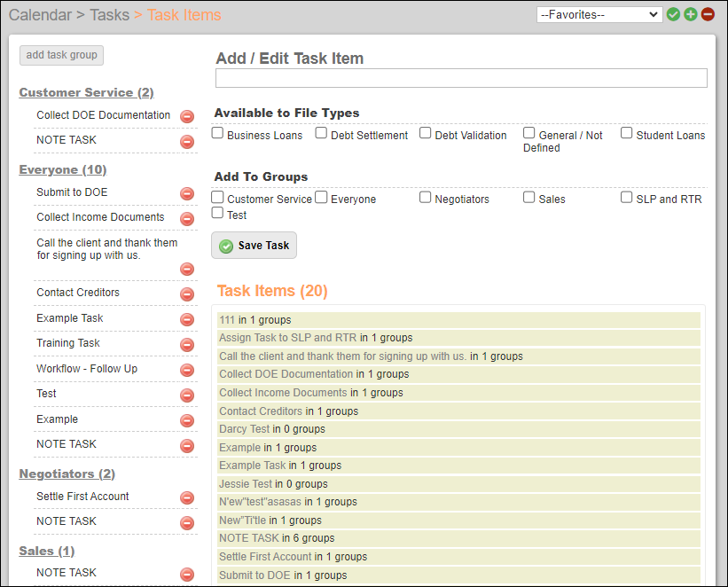This screenshot has width=728, height=587.
Task: Remove NOTE TASK from Negotiators group
Action: [187, 523]
